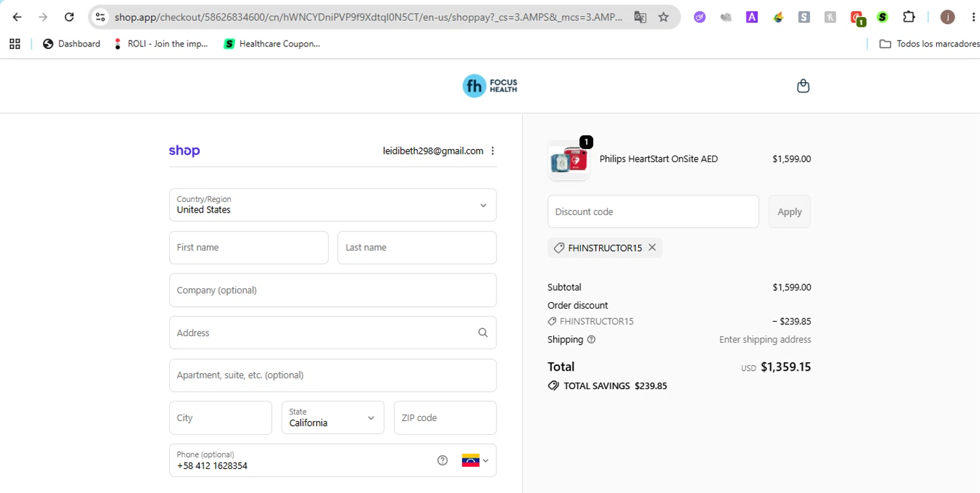Click the purple circular extension icon
Screen dimensions: 980x493
[x=700, y=17]
